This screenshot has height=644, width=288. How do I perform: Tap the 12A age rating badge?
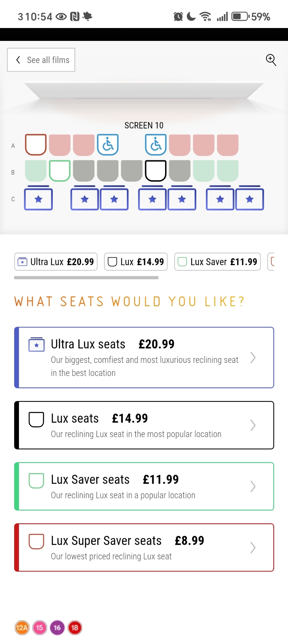click(22, 628)
